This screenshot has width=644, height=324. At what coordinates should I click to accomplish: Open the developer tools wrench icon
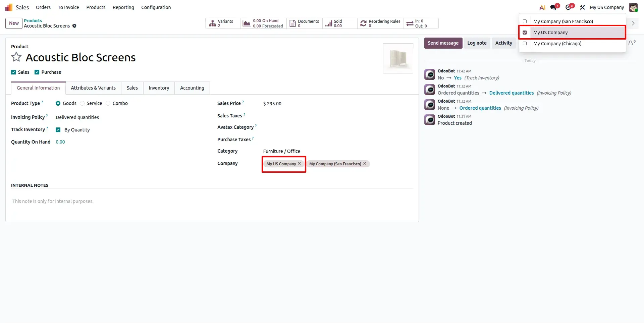coord(583,7)
